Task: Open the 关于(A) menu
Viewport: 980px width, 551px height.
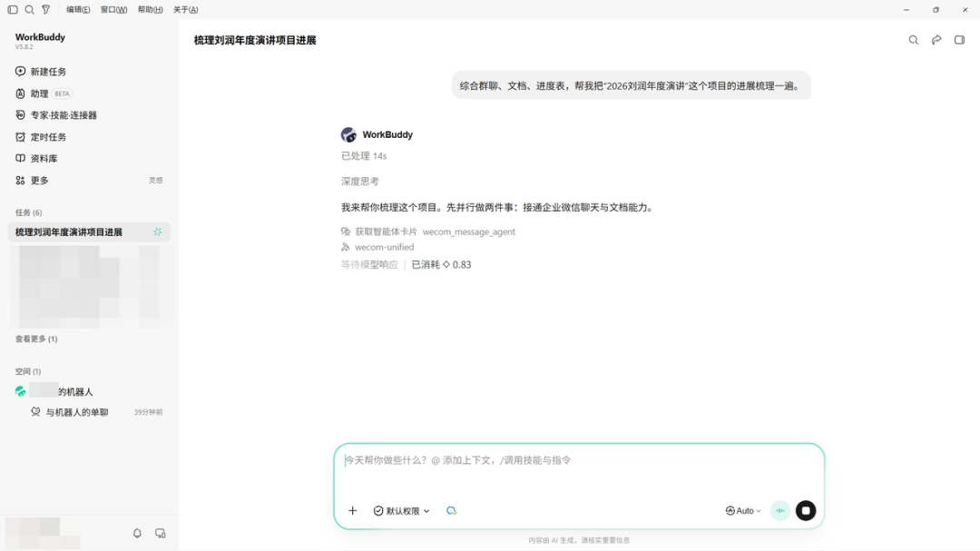Action: [186, 9]
